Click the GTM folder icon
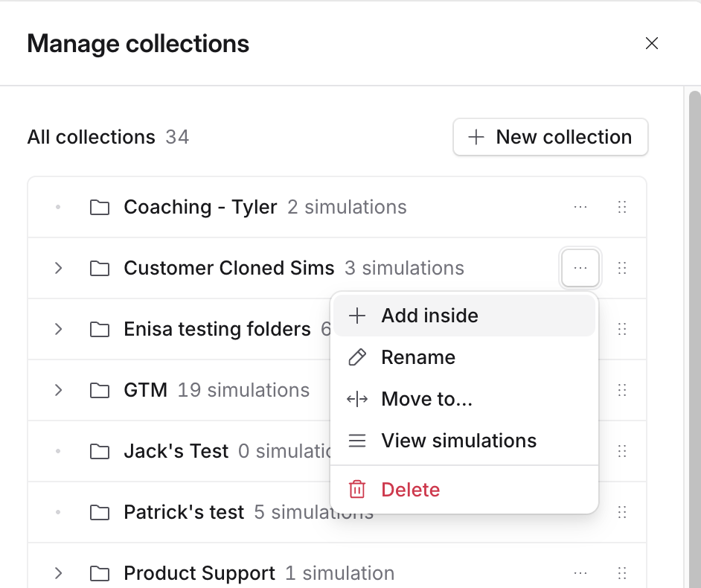 [x=100, y=390]
